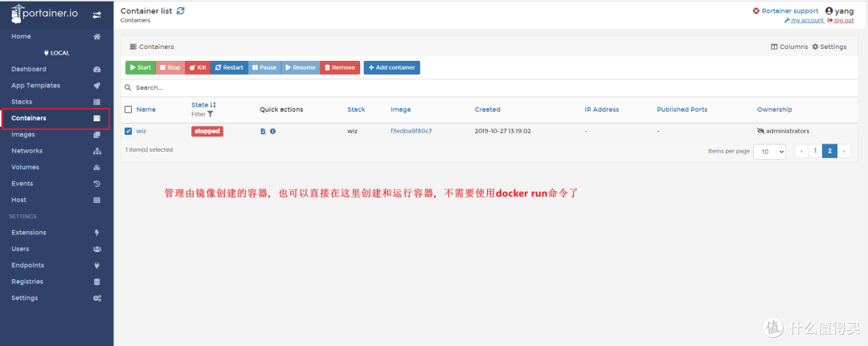Click the Filter funnel icon under State
This screenshot has height=346, width=868.
click(x=210, y=115)
